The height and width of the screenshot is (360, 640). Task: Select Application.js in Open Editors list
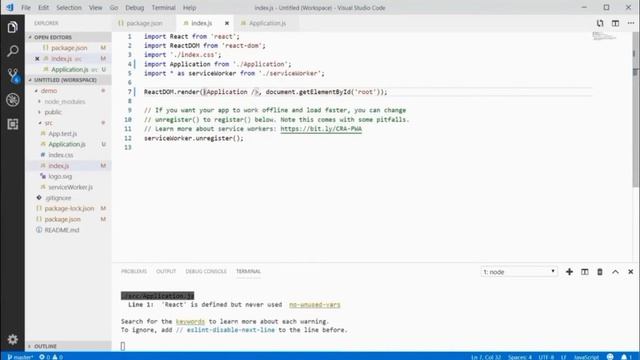coord(69,69)
